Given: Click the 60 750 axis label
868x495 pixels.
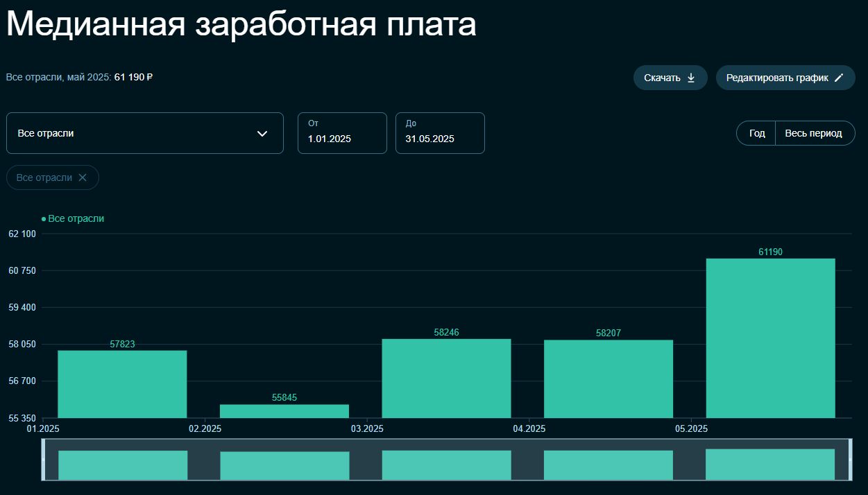Looking at the screenshot, I should click(x=22, y=270).
